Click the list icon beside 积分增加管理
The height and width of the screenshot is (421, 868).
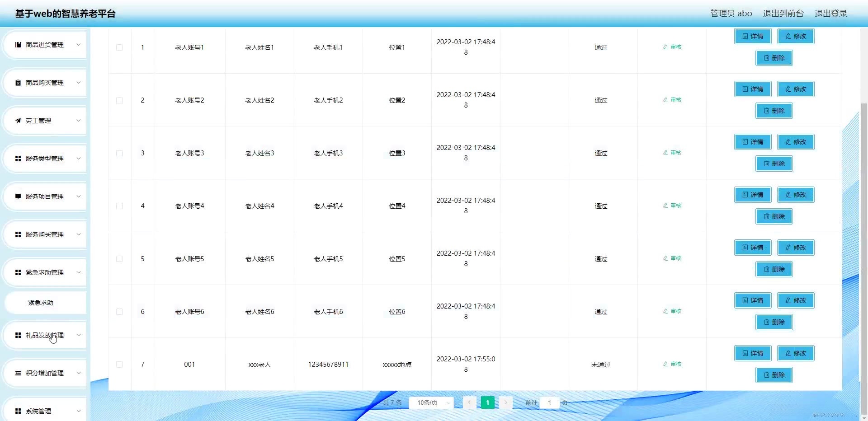click(18, 373)
